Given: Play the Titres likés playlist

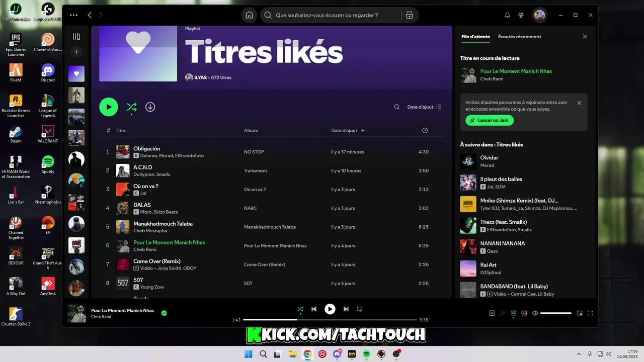Looking at the screenshot, I should [109, 107].
